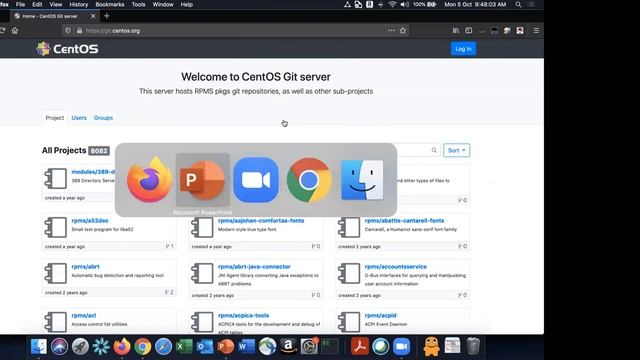Screen dimensions: 640x360
Task: Open Safari compass icon in the Dock
Action: pos(163,347)
